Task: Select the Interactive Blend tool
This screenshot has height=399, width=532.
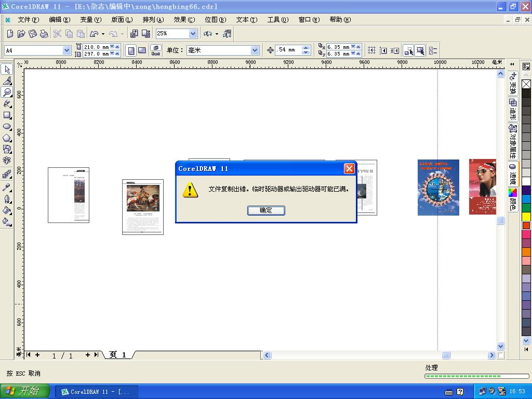Action: 7,175
